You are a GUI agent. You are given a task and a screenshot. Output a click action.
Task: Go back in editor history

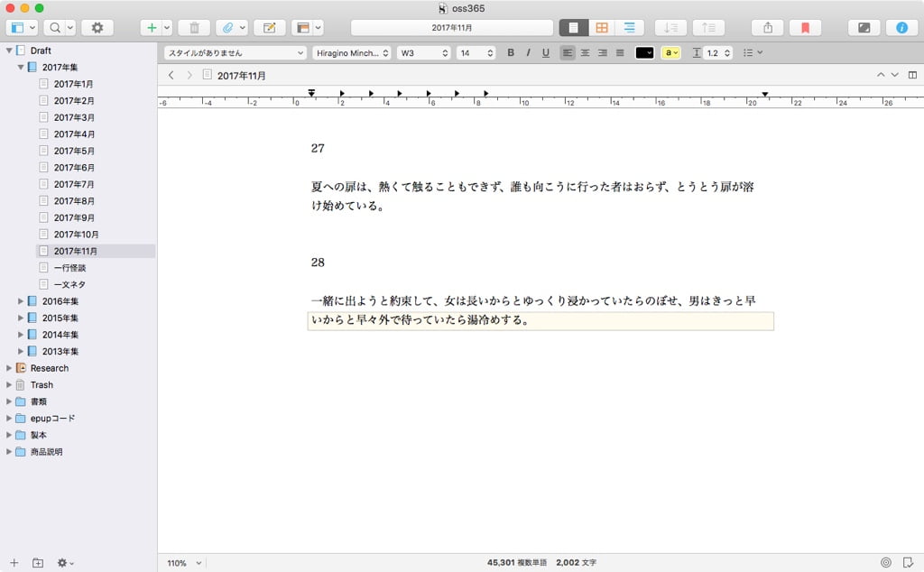pyautogui.click(x=171, y=76)
